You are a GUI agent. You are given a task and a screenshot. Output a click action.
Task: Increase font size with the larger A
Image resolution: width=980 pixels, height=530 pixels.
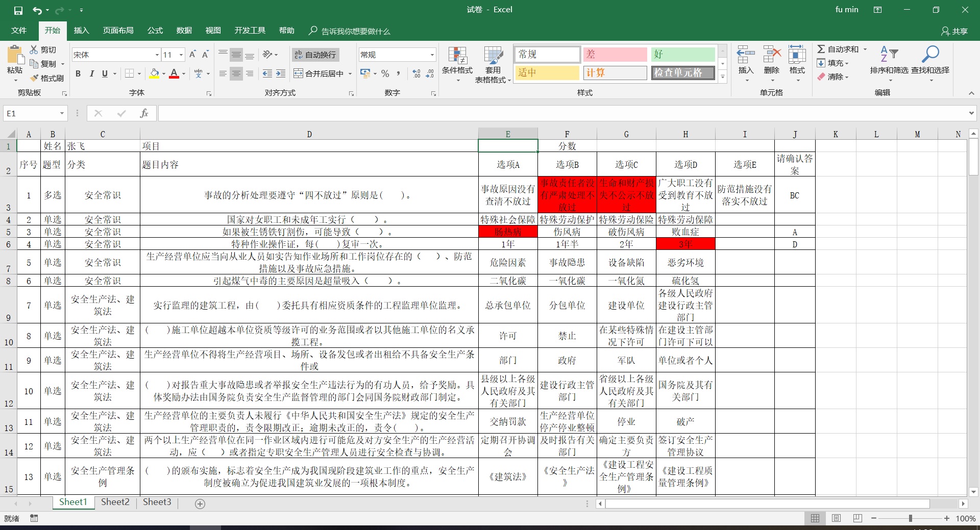192,55
